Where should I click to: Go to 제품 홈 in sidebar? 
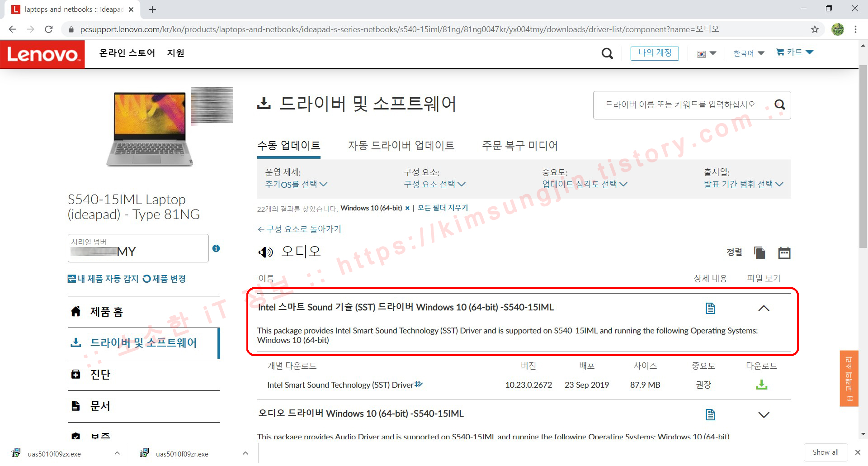tap(144, 311)
